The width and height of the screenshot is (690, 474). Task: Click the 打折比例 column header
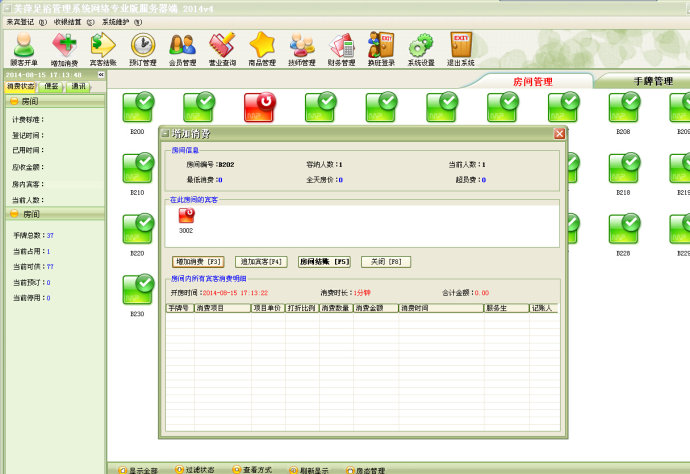tap(302, 308)
